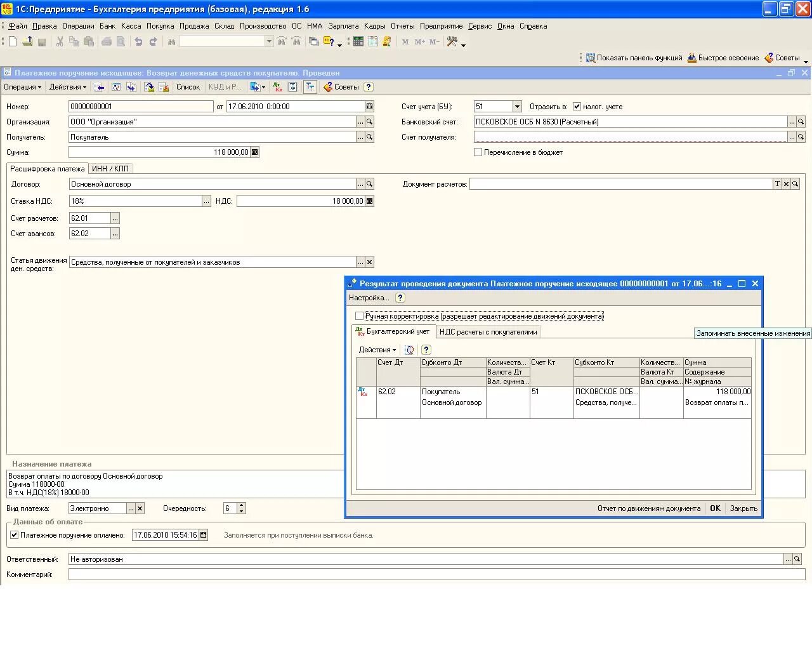Expand the search box dropdown in main toolbar
Image resolution: width=812 pixels, height=650 pixels.
point(269,41)
